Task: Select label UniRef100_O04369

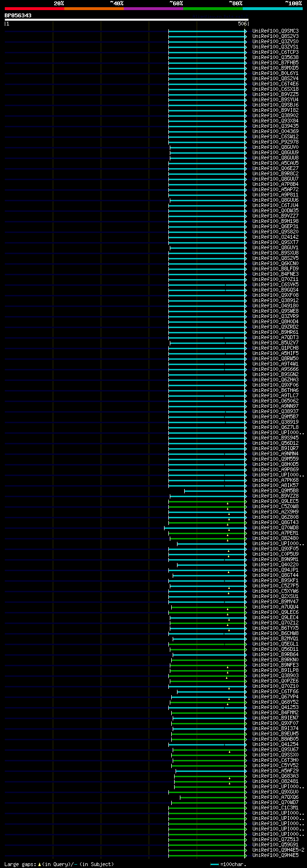Action: pyautogui.click(x=275, y=131)
